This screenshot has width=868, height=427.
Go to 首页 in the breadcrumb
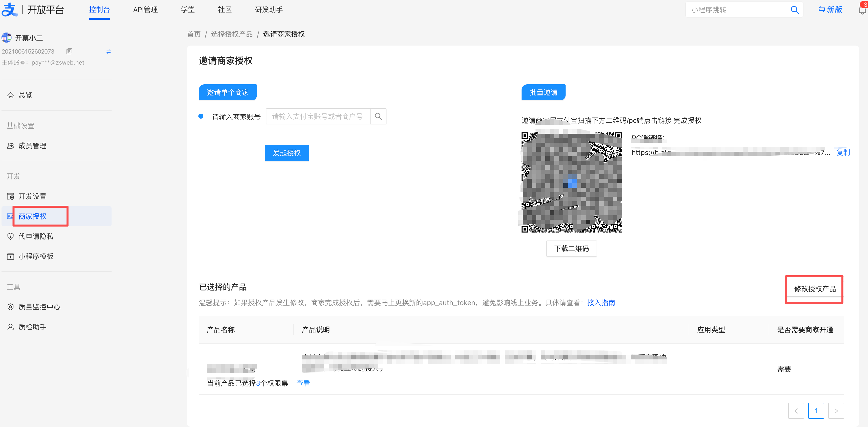(x=194, y=34)
